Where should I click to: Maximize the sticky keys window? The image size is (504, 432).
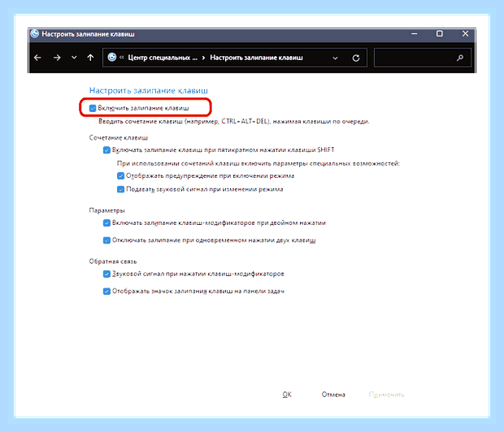coord(440,34)
